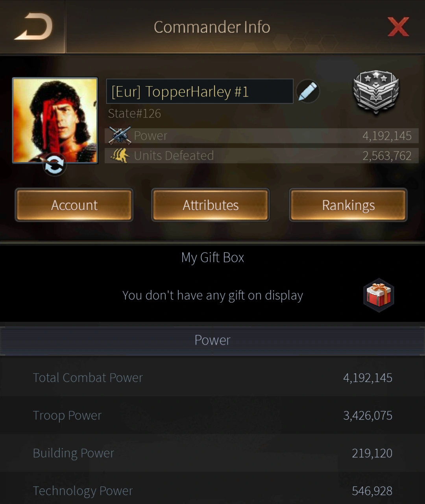This screenshot has width=425, height=504.
Task: Tap the back arrow icon
Action: pos(34,27)
